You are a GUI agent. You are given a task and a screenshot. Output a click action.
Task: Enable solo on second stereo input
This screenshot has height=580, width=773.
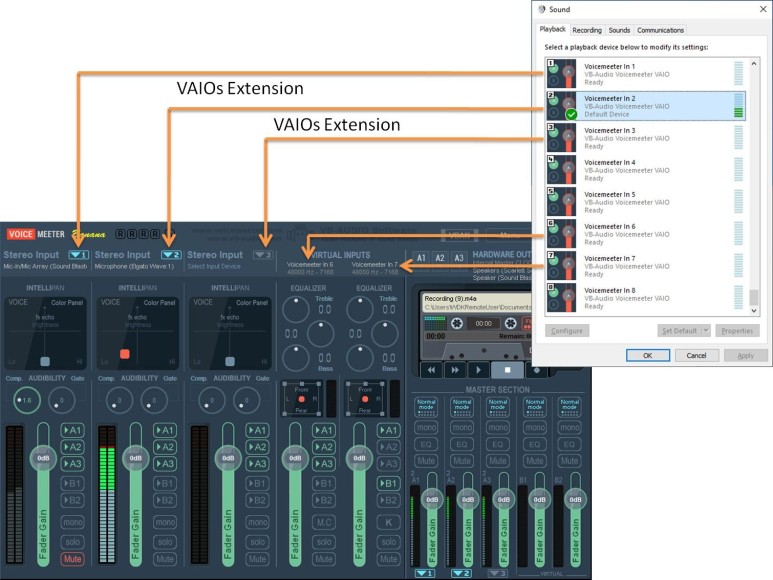click(165, 542)
